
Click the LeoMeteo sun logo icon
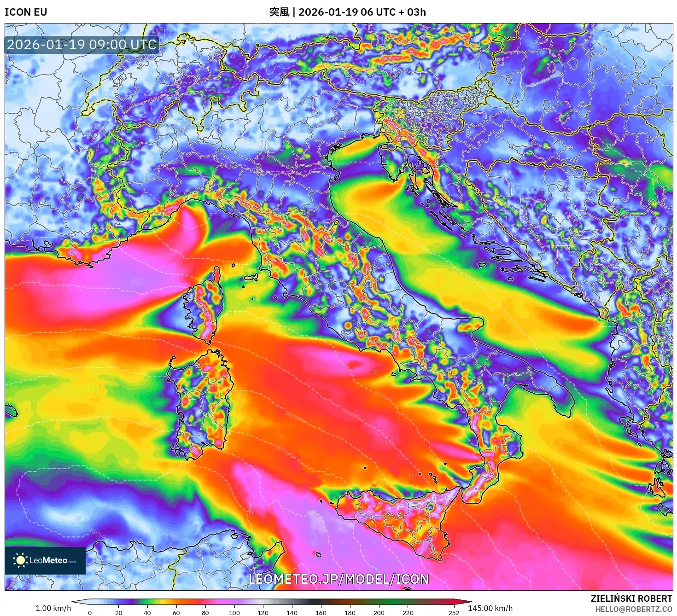click(x=20, y=560)
